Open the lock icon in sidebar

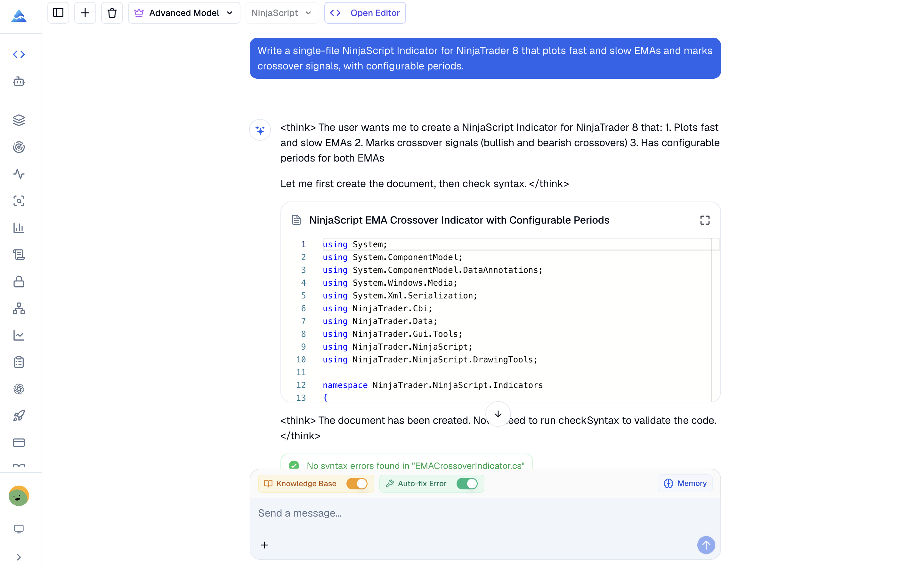[19, 281]
